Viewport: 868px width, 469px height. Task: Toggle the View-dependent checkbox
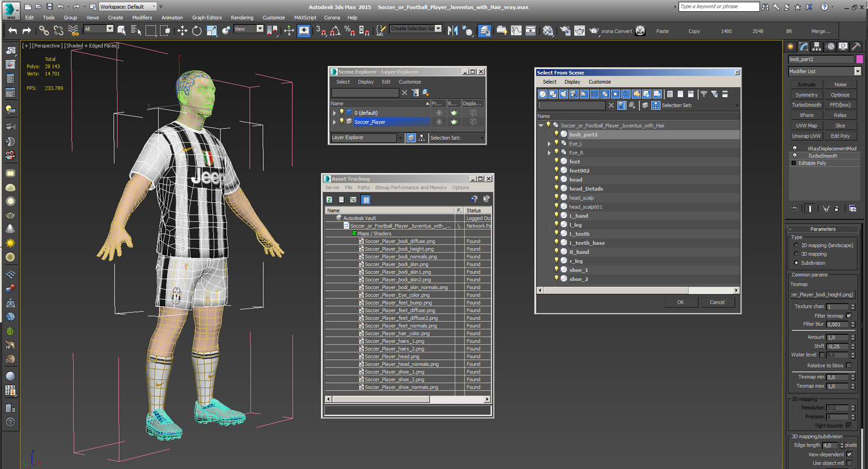point(849,454)
